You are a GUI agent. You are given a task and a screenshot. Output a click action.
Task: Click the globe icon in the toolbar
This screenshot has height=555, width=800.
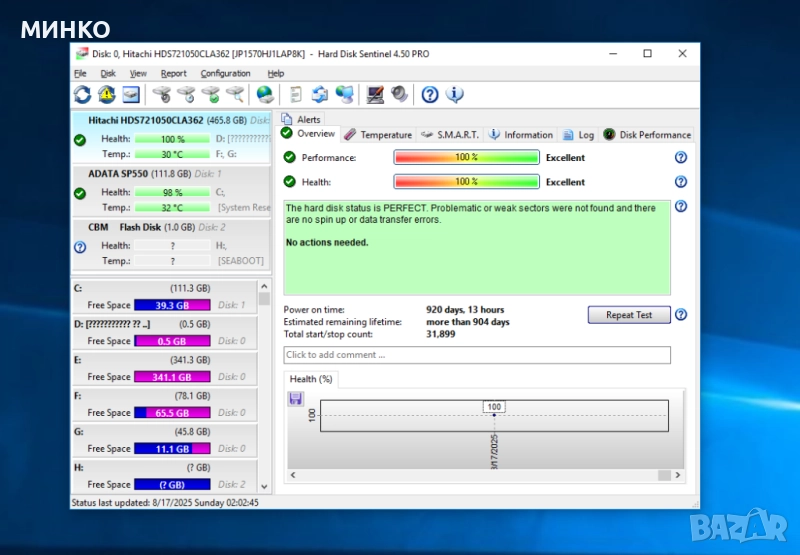[265, 95]
